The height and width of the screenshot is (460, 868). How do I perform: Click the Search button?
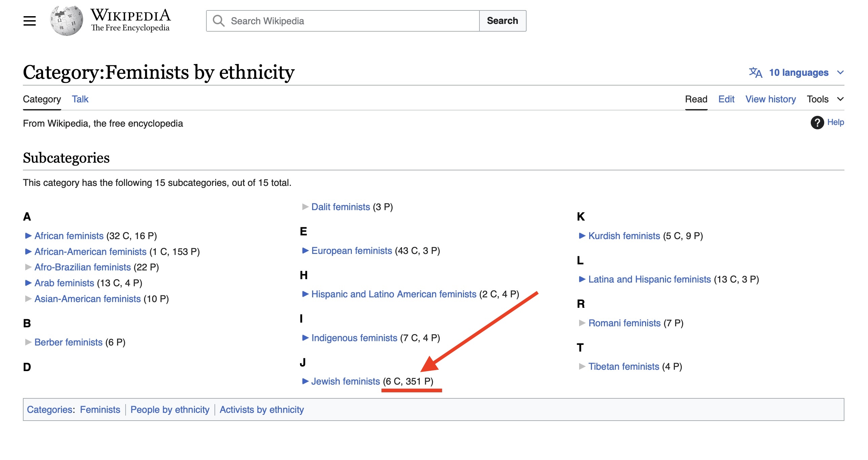tap(502, 21)
